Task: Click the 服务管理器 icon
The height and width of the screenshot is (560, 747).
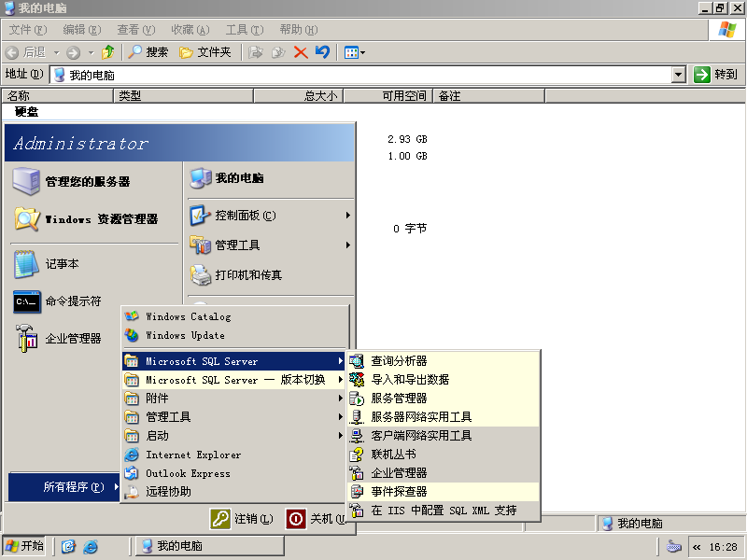Action: coord(357,399)
